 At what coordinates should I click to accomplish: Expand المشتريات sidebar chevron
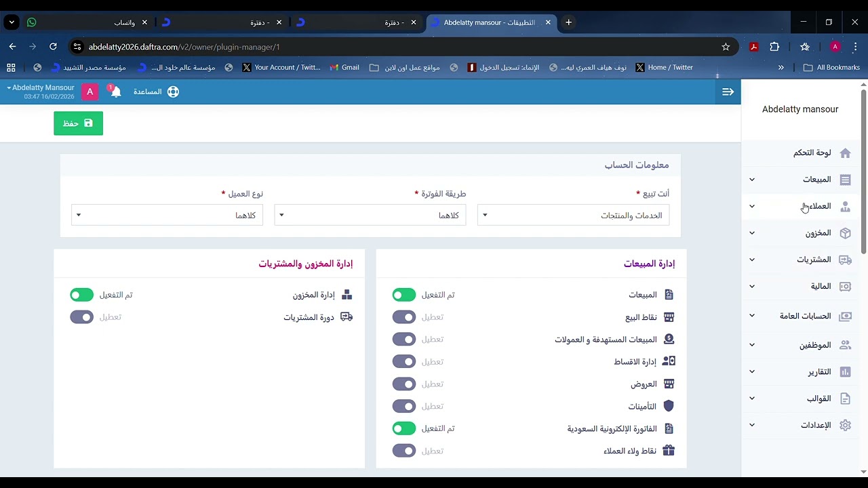click(752, 260)
